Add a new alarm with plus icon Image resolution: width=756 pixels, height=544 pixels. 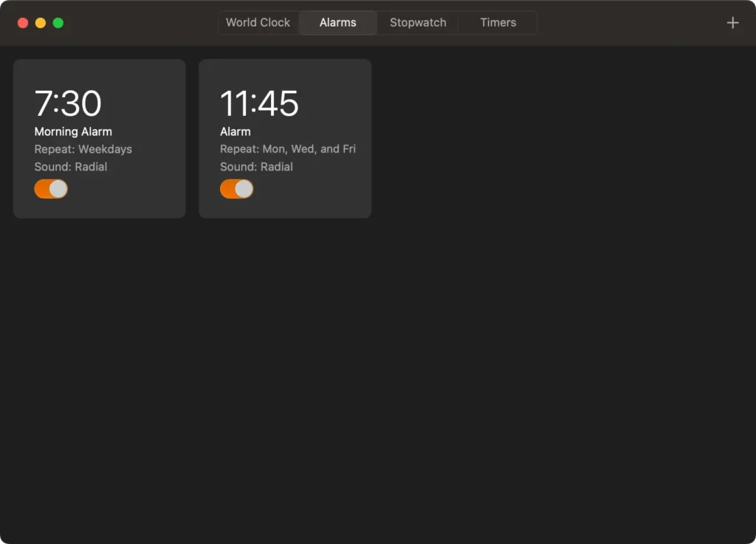(732, 23)
